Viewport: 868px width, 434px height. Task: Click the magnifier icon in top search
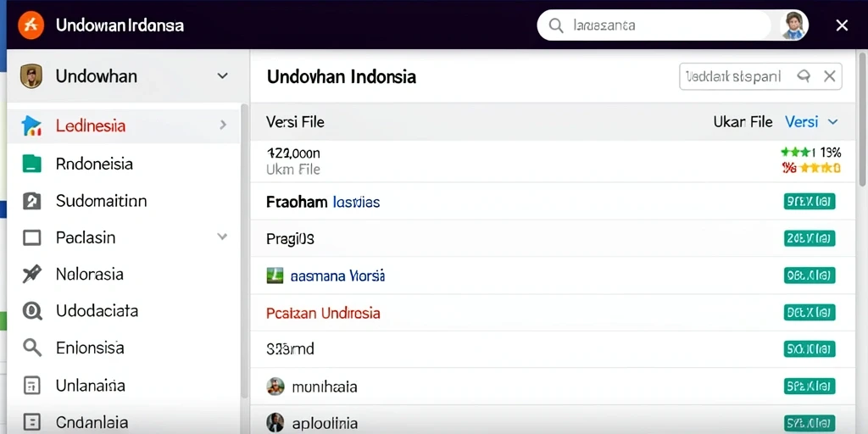[556, 25]
